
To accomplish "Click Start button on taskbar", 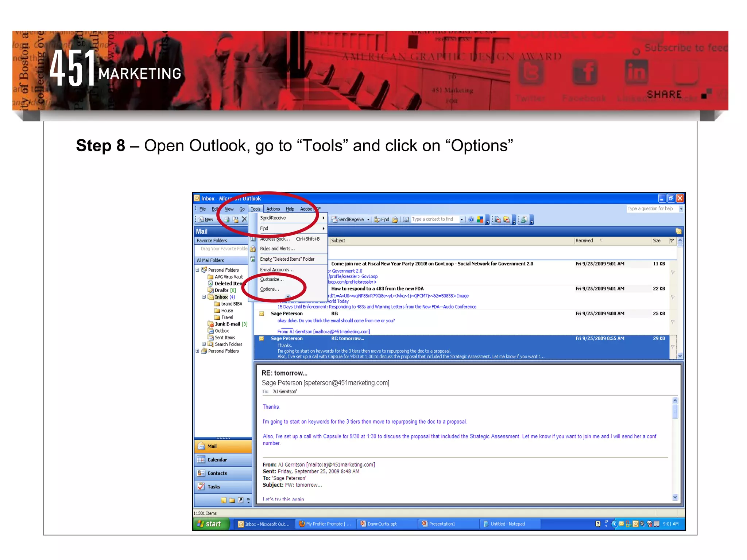I will click(211, 524).
